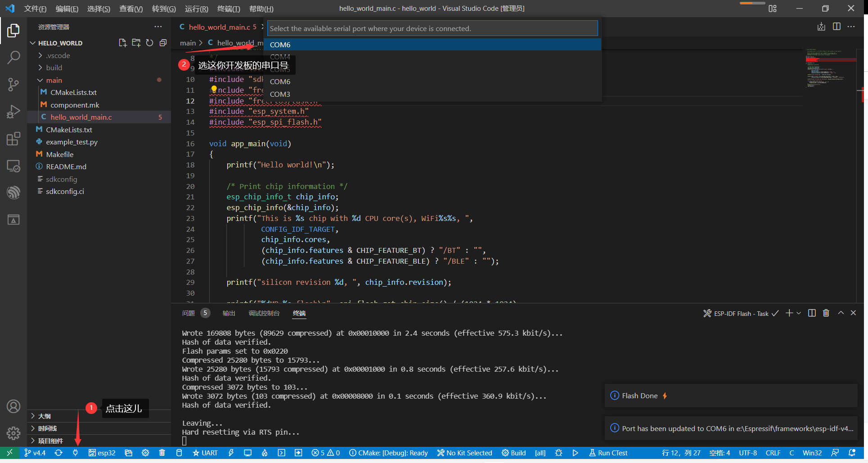Click the New File icon in Explorer header
Screen dimensions: 868x463
pyautogui.click(x=122, y=43)
